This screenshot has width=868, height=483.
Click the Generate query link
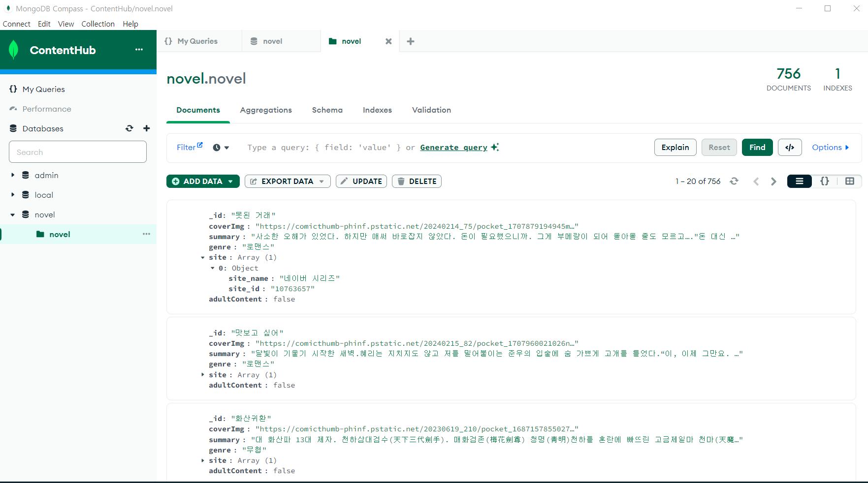[x=453, y=148]
